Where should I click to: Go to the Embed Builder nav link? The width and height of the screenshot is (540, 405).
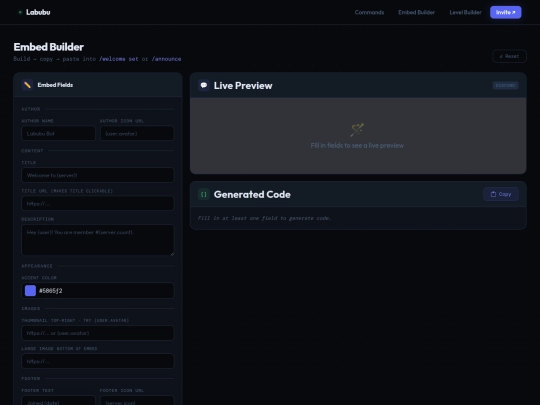click(416, 12)
